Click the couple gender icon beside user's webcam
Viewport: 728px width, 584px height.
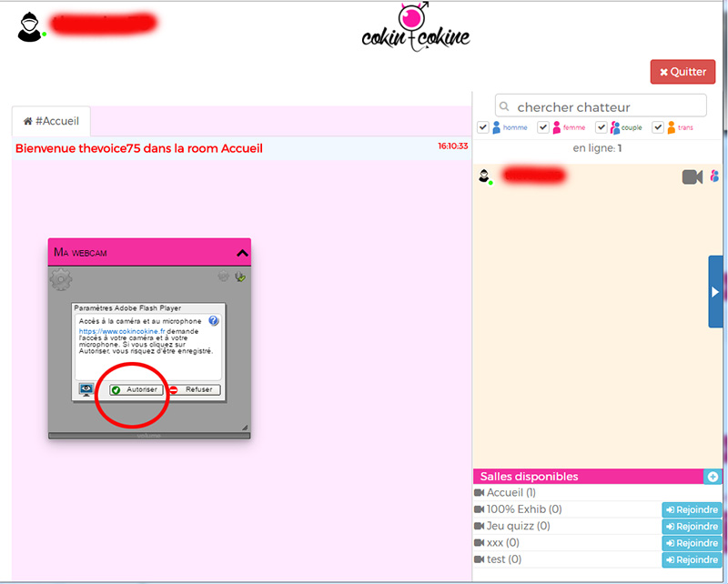[x=714, y=176]
